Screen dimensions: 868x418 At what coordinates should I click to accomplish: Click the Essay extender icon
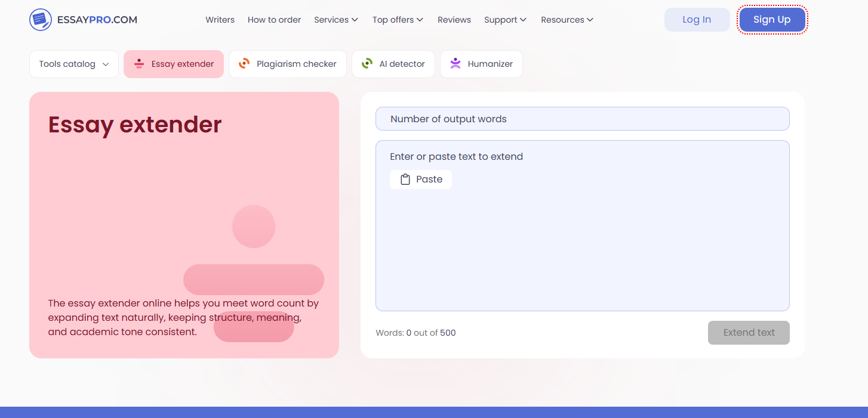[139, 64]
